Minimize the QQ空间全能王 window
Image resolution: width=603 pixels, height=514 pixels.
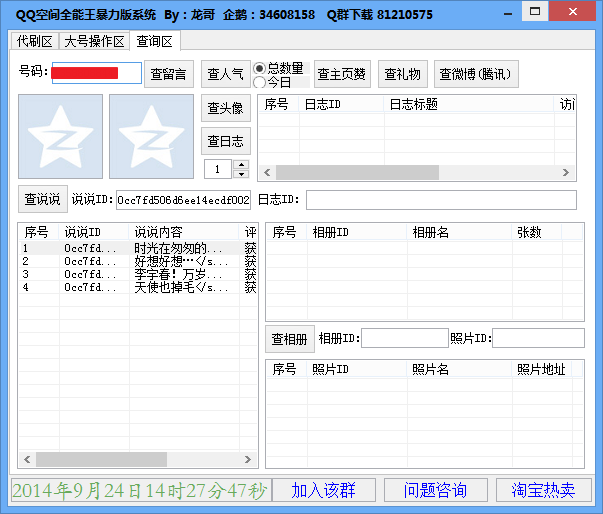508,13
